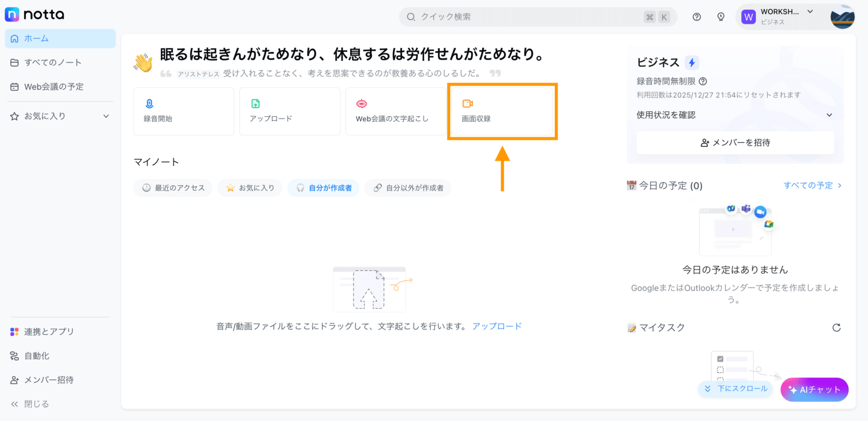The height and width of the screenshot is (421, 868).
Task: Select the 自分以外が作成者 filter tab
Action: click(408, 188)
